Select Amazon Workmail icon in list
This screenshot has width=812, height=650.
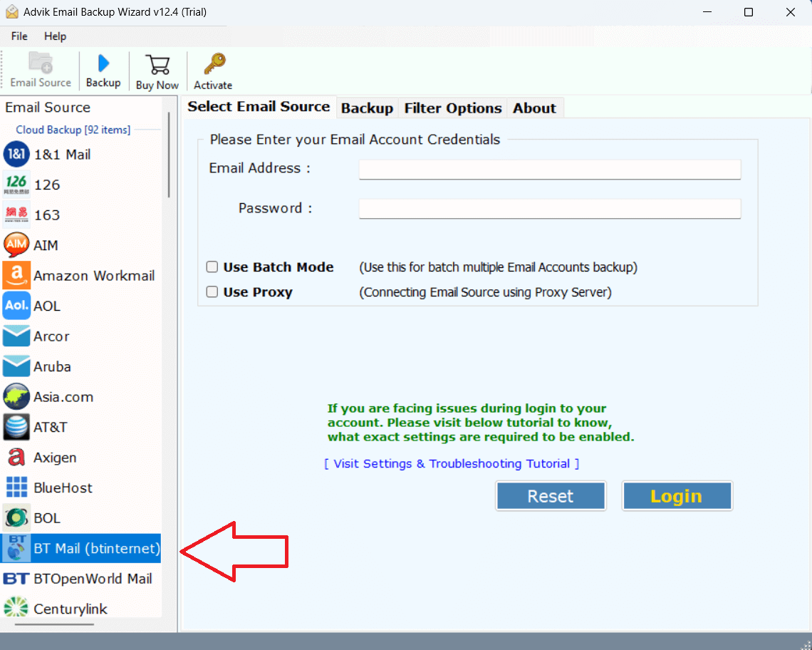tap(16, 275)
